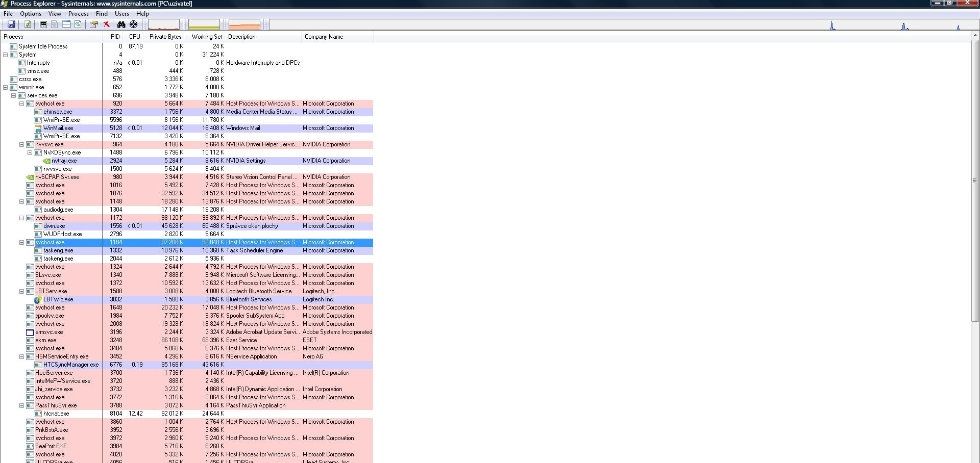This screenshot has height=463, width=980.
Task: Click the green nvtray.exe NVIDIA icon
Action: coord(46,161)
